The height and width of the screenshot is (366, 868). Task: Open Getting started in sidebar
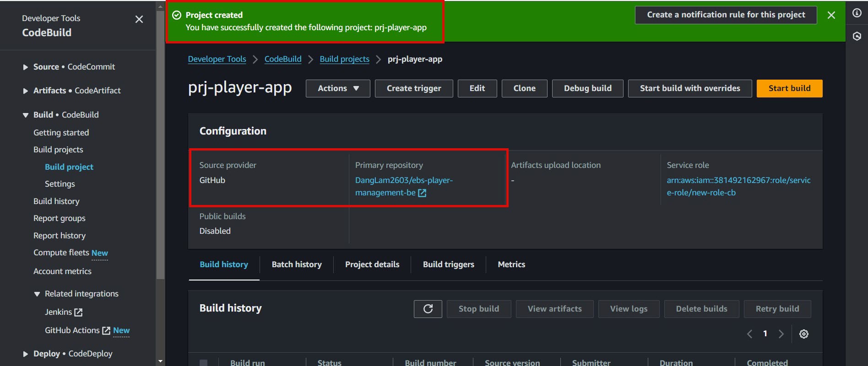[x=61, y=133]
